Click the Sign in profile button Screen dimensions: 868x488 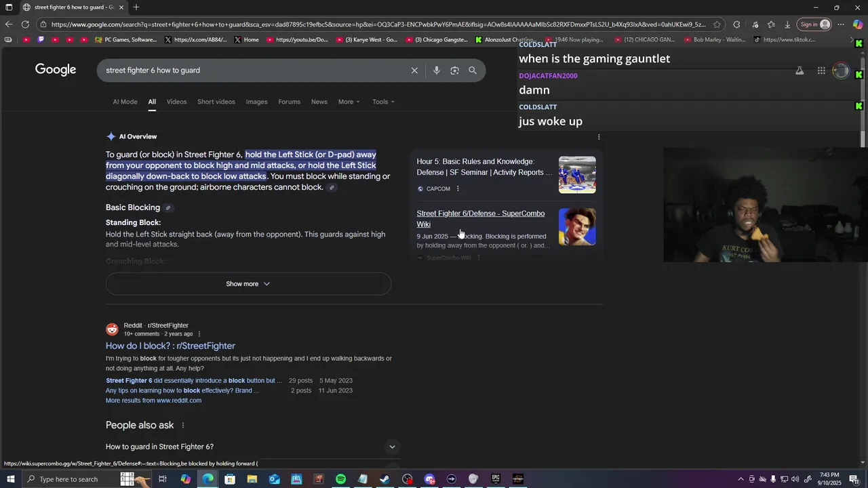point(814,24)
